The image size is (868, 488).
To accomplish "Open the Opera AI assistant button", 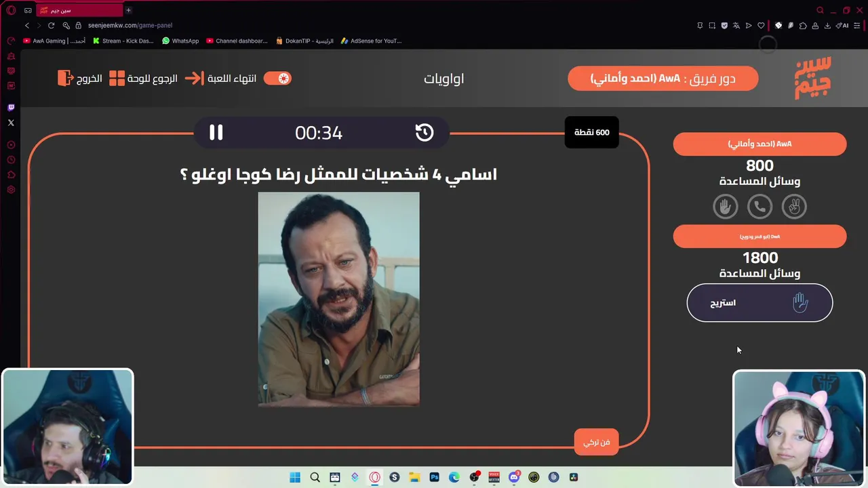I will (842, 26).
